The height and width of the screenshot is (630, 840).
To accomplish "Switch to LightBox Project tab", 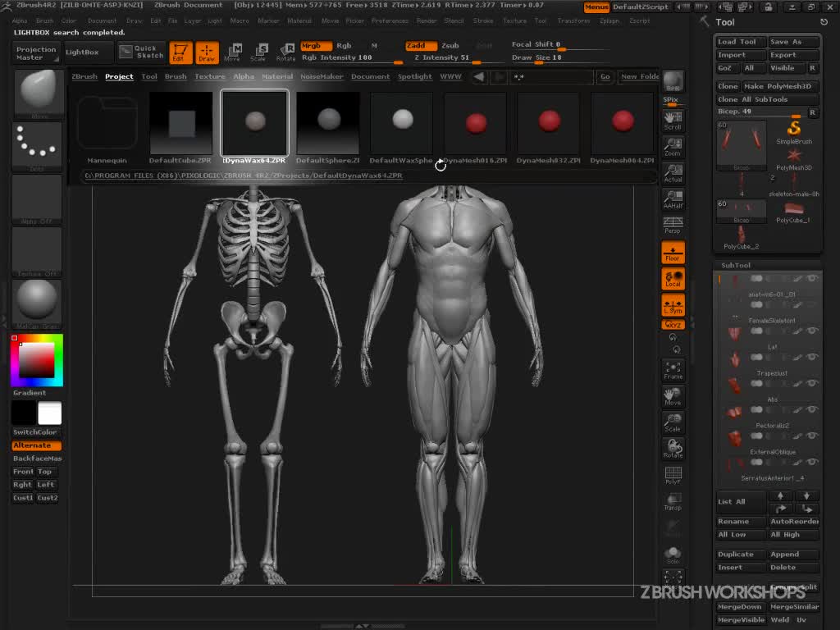I will point(119,76).
